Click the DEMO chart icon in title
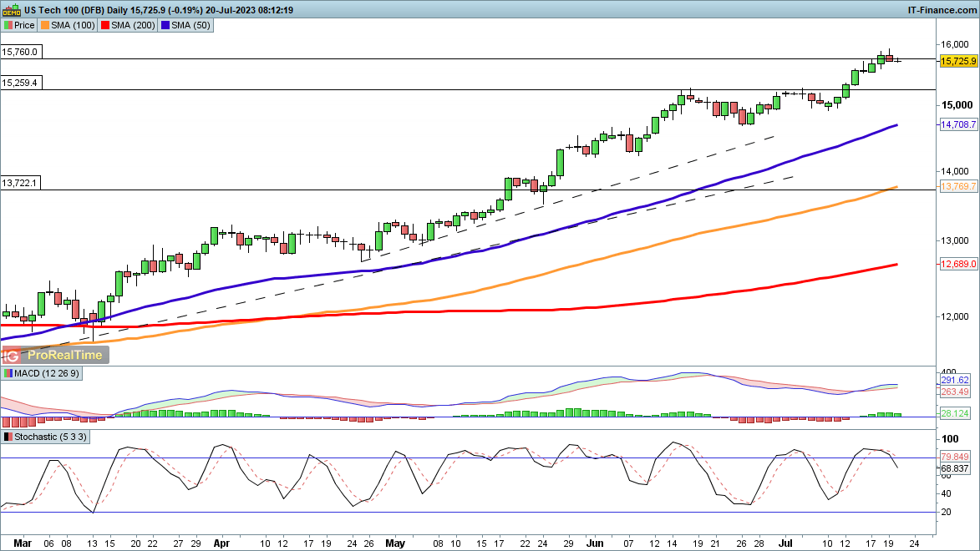Viewport: 980px width, 551px height. tap(12, 10)
